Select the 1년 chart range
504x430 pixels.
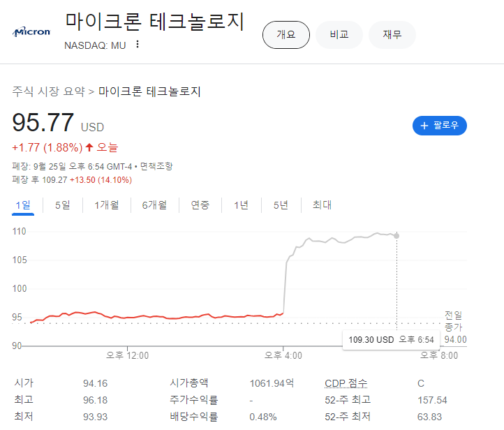coord(242,205)
